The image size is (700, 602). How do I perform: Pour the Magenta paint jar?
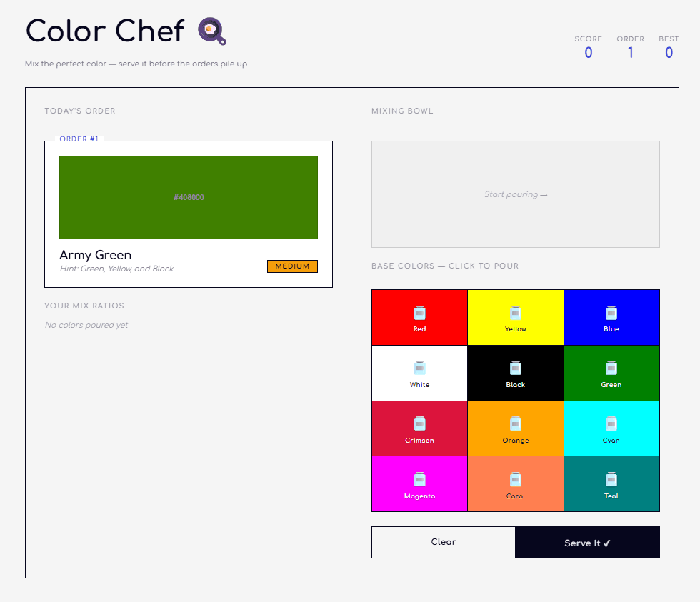(x=419, y=483)
